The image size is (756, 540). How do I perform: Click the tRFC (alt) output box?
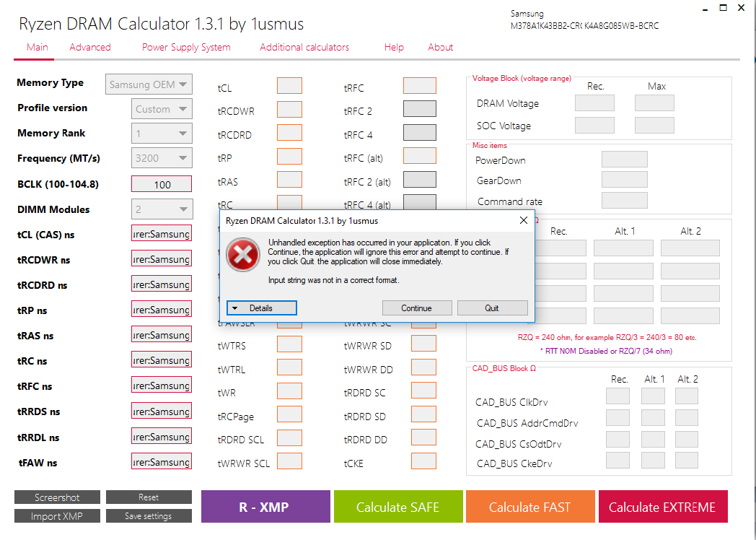(x=419, y=156)
